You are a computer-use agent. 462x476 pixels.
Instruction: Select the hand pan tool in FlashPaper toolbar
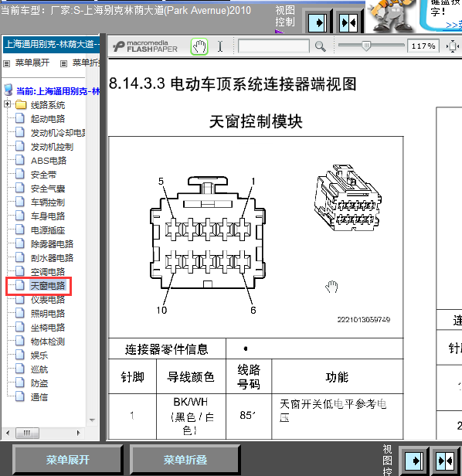(x=199, y=46)
